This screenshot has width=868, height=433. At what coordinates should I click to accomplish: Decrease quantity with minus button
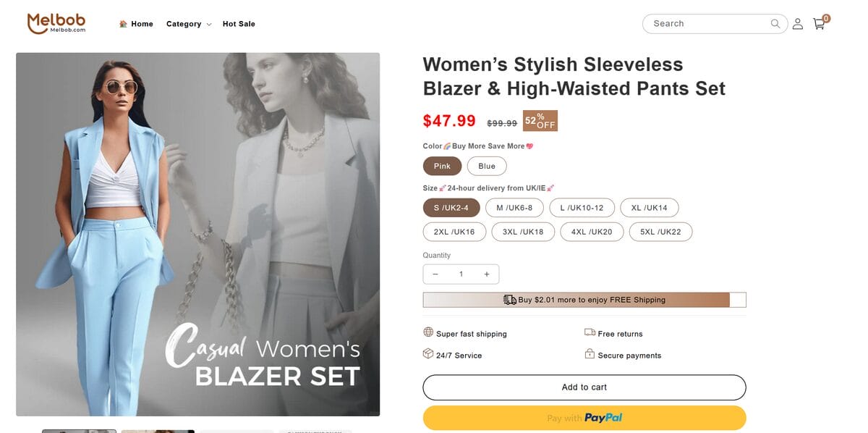coord(435,274)
